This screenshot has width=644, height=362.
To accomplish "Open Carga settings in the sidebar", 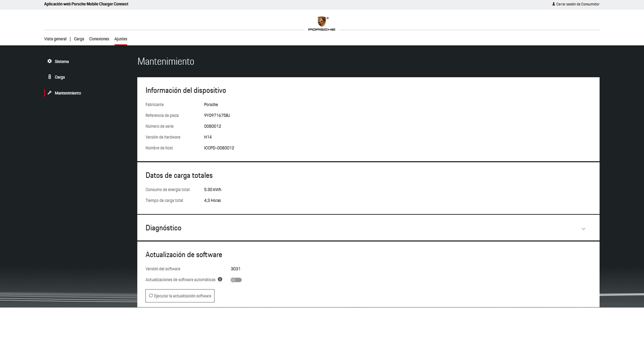I will click(x=60, y=77).
